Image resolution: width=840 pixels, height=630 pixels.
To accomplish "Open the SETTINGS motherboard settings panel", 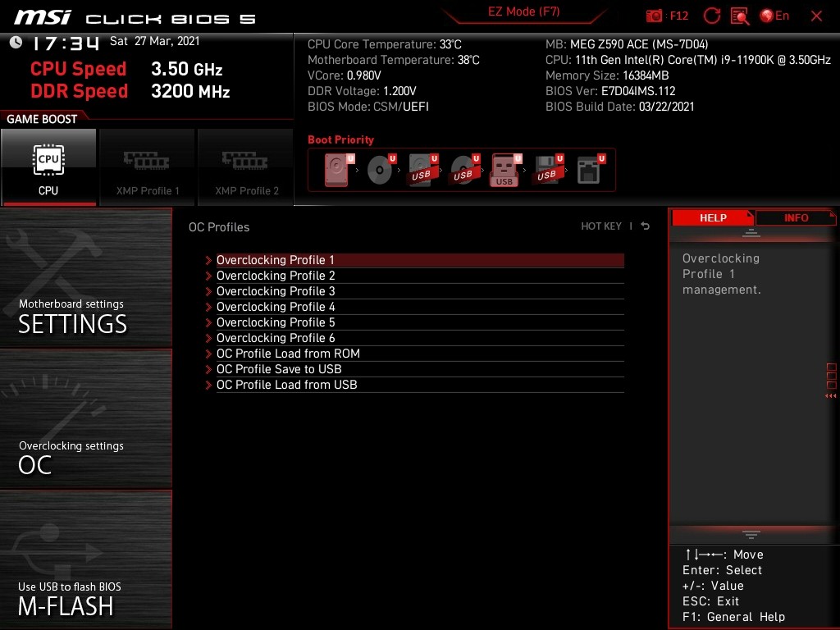I will pos(85,277).
